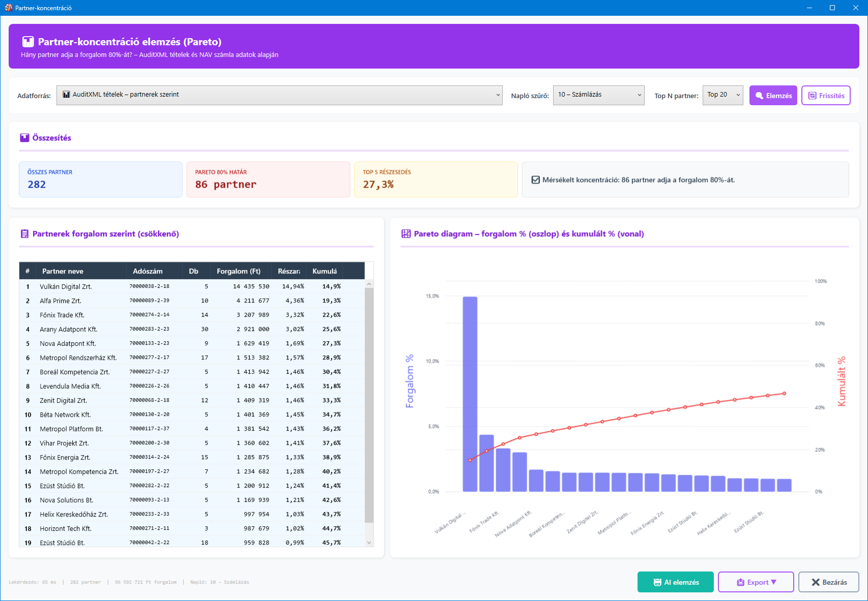Viewport: 868px width, 601px height.
Task: Click the app icon in title bar
Action: (x=8, y=8)
